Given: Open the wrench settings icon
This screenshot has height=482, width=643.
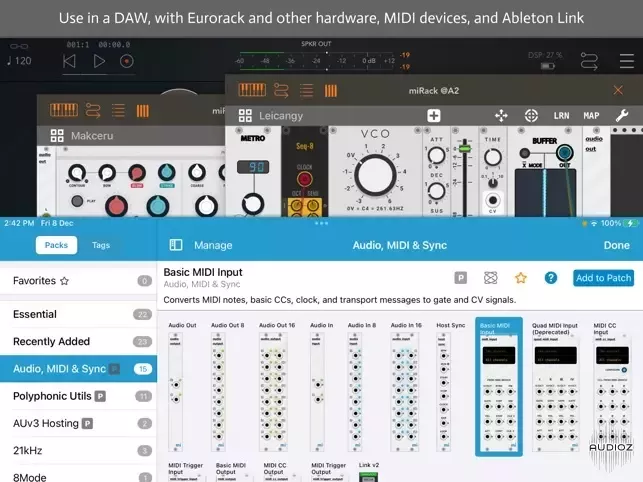Looking at the screenshot, I should tap(622, 116).
